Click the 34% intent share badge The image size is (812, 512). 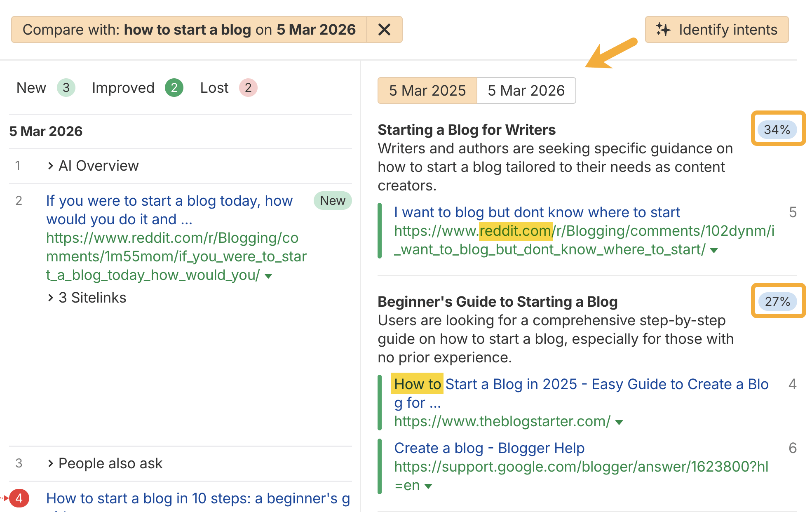coord(777,129)
